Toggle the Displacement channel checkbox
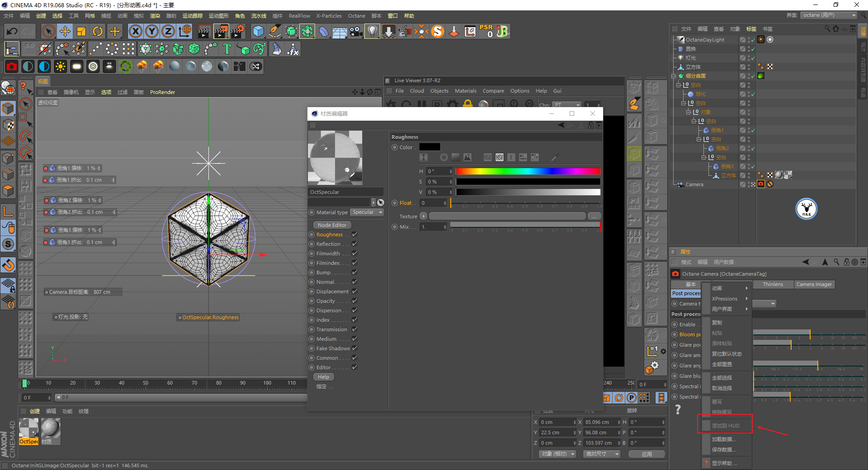This screenshot has height=470, width=868. point(355,291)
